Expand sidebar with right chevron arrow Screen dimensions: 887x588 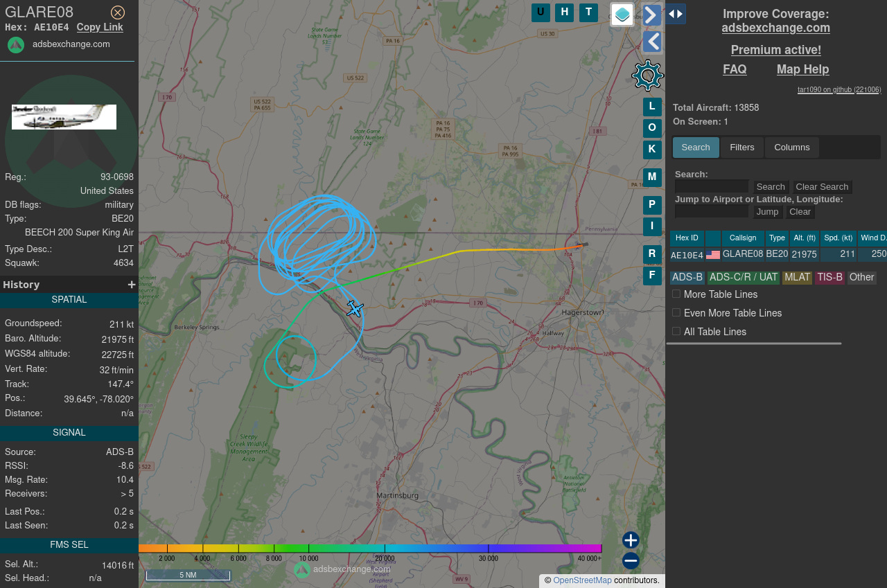click(652, 15)
